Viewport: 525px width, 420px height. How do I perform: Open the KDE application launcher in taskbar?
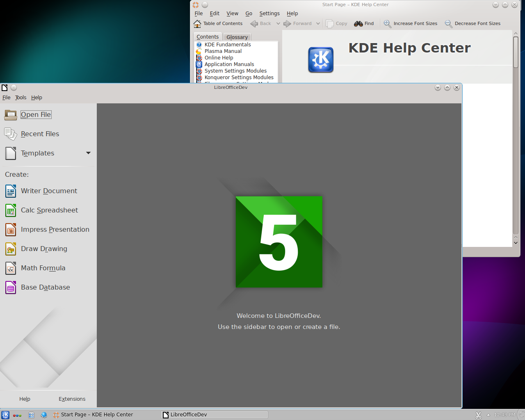[x=5, y=415]
